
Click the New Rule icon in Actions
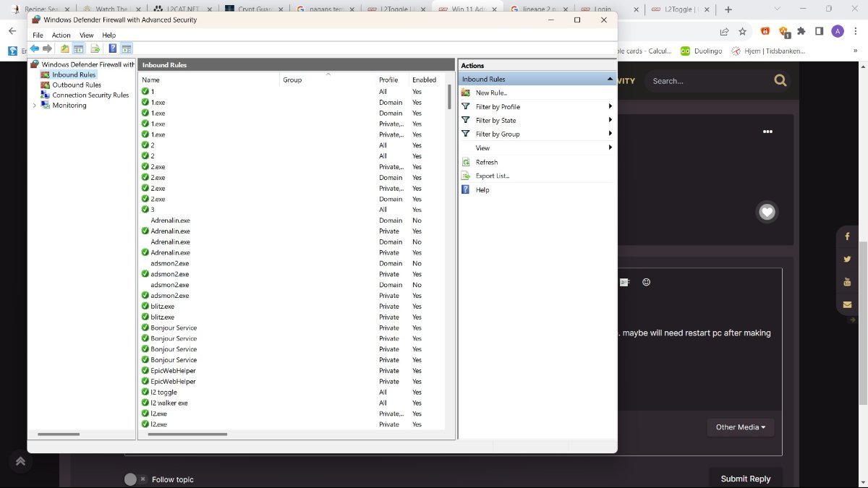pos(466,93)
